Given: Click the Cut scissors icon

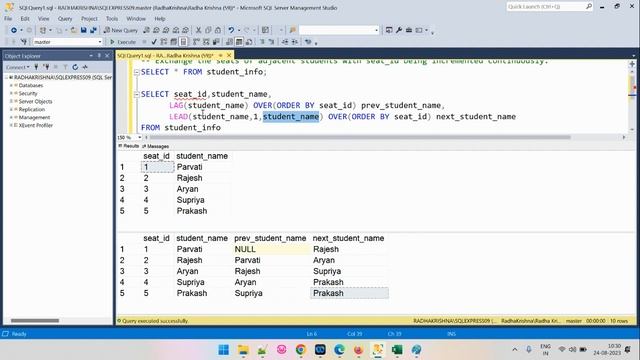Looking at the screenshot, I should [x=198, y=30].
